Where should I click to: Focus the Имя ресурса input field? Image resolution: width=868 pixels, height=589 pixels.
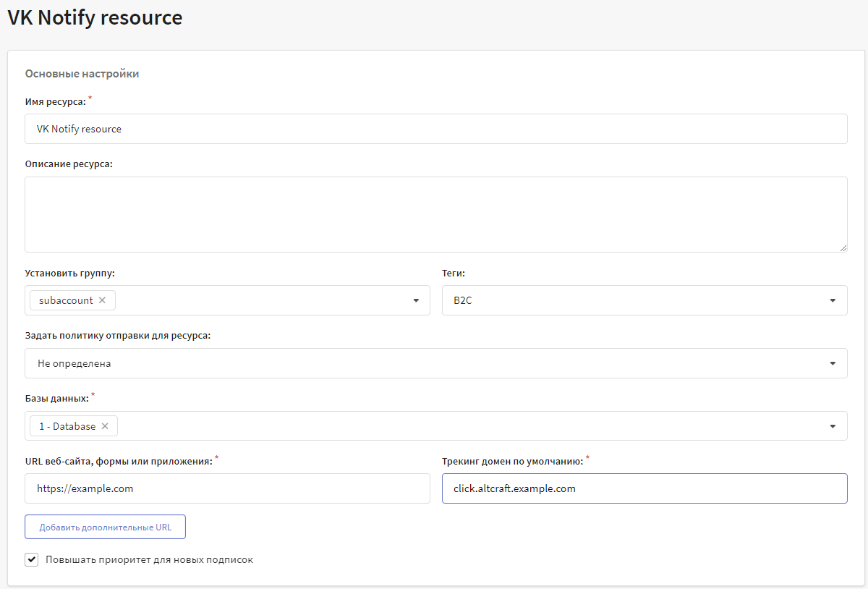click(x=435, y=129)
